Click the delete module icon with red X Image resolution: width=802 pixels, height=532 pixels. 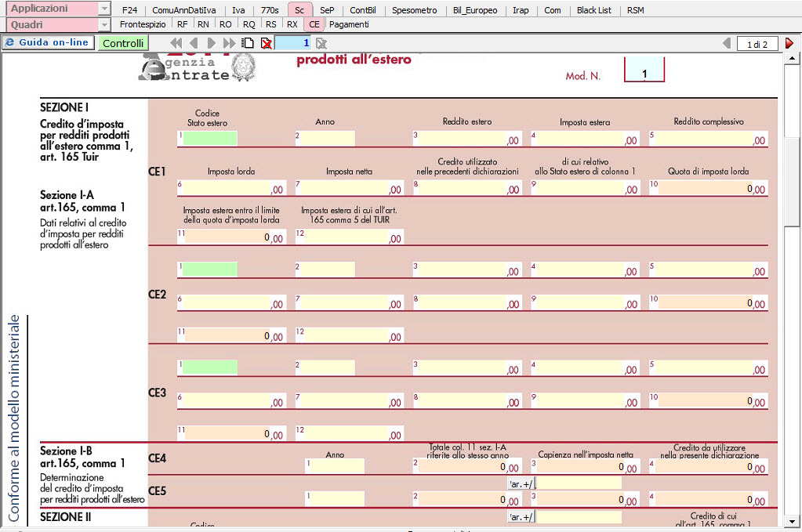coord(266,43)
